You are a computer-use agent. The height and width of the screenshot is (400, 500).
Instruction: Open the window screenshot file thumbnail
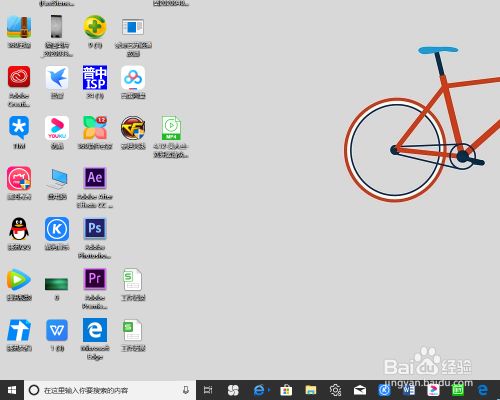pyautogui.click(x=133, y=27)
